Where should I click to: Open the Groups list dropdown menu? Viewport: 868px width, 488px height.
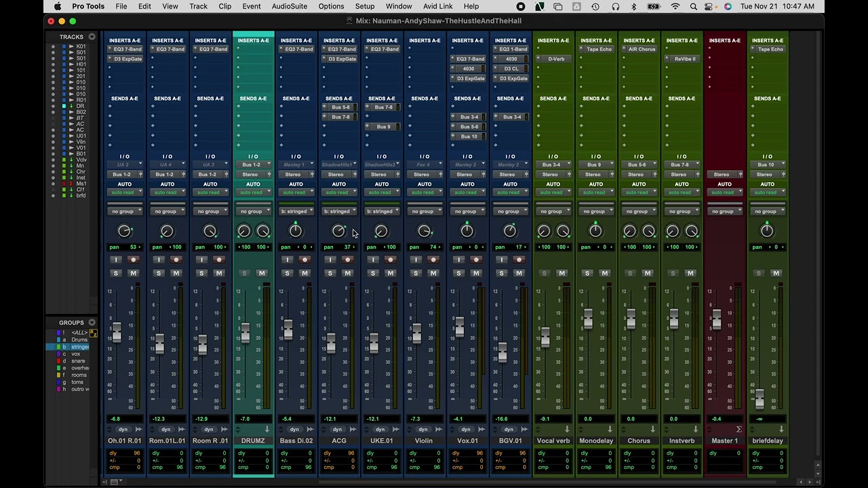click(x=92, y=323)
